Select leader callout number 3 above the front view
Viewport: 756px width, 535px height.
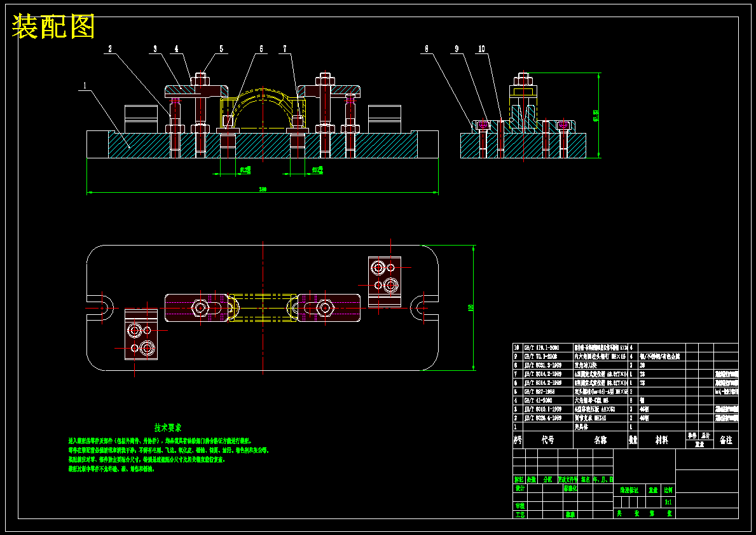[155, 49]
